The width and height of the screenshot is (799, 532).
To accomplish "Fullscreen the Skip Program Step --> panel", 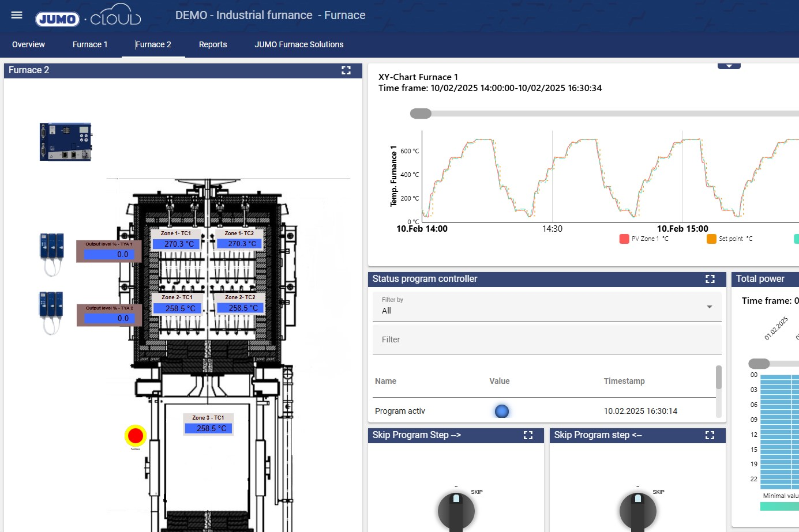I will (528, 435).
